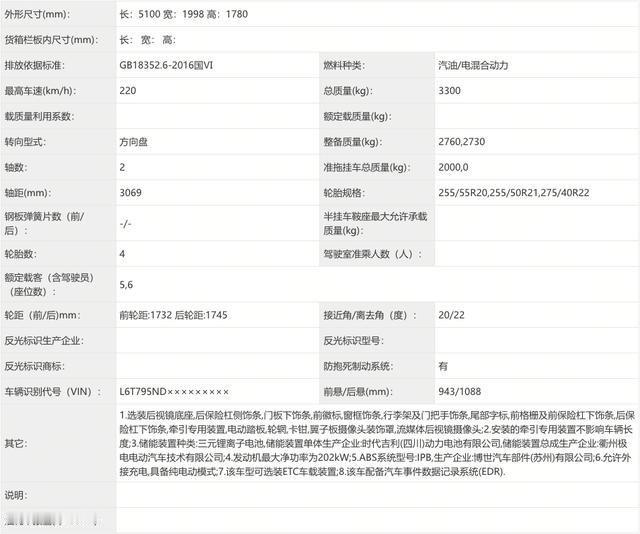Click the 前悬/后悬(mm) label
The image size is (640, 534).
pyautogui.click(x=358, y=392)
